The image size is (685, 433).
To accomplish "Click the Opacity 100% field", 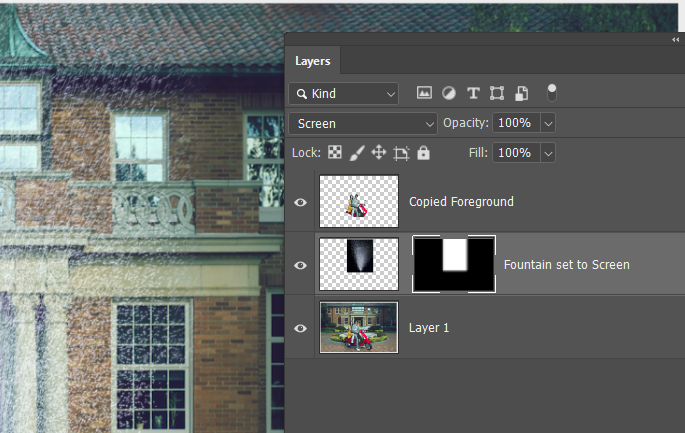I will click(516, 123).
